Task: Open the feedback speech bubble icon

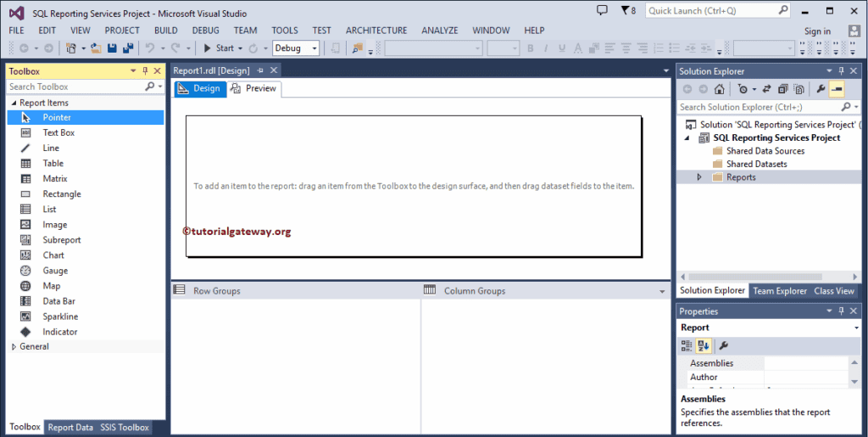Action: [603, 10]
